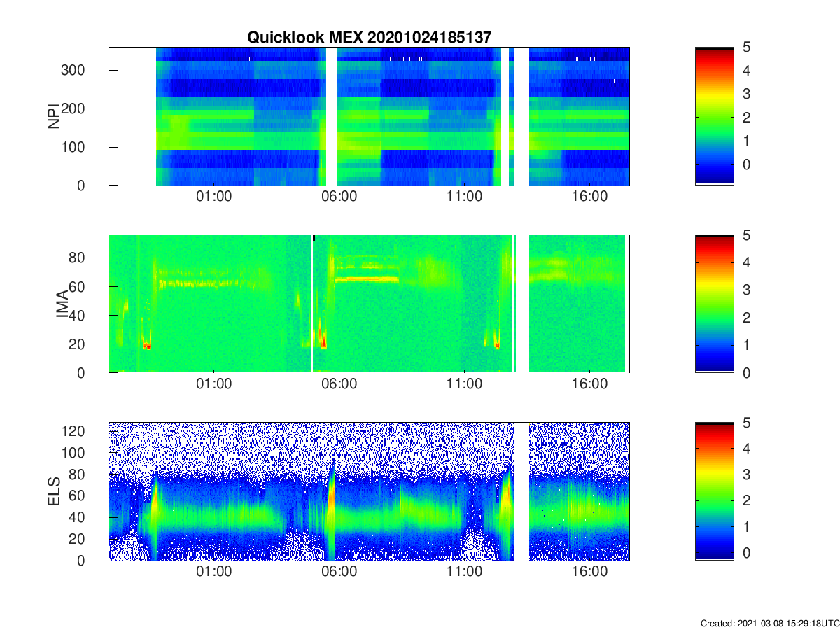Screen dimensions: 840x630
Task: Click the 01:00 label under IMA plot
Action: [213, 385]
